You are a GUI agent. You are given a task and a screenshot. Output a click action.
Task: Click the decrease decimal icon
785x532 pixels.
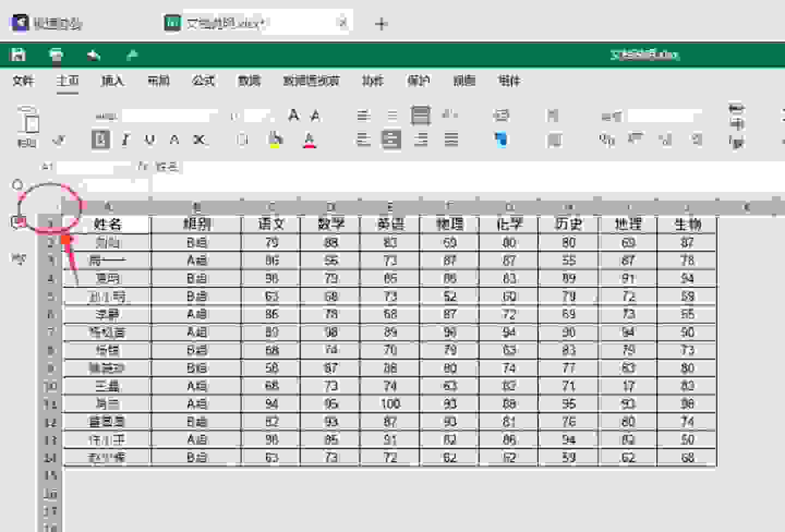tap(665, 140)
